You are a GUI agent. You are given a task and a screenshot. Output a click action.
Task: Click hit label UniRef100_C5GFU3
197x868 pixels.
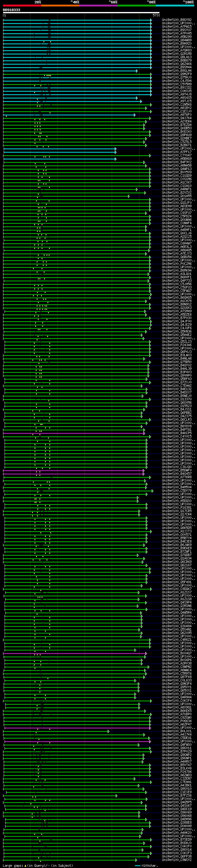click(x=177, y=287)
